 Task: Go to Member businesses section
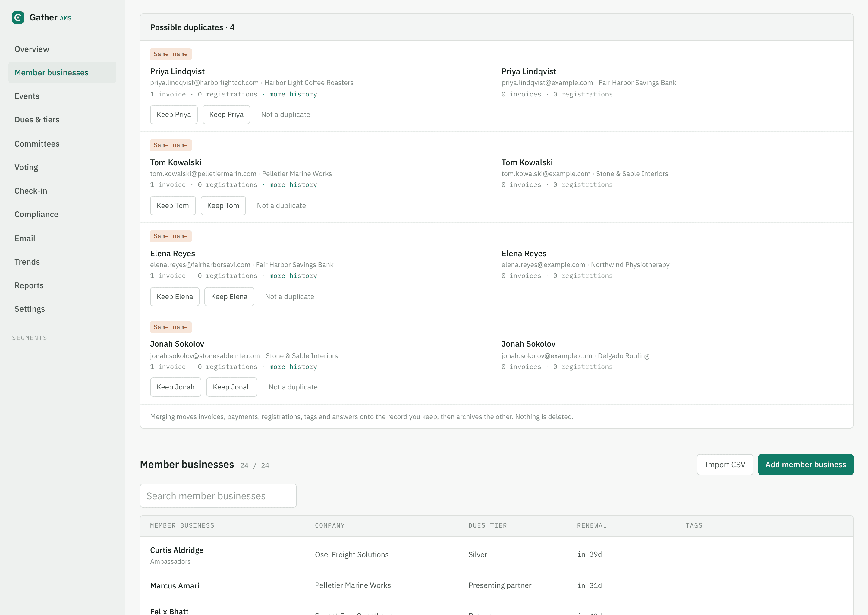pos(62,72)
